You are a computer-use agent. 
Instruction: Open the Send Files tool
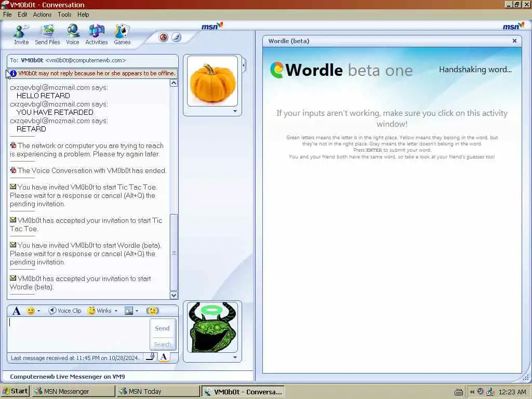point(47,35)
